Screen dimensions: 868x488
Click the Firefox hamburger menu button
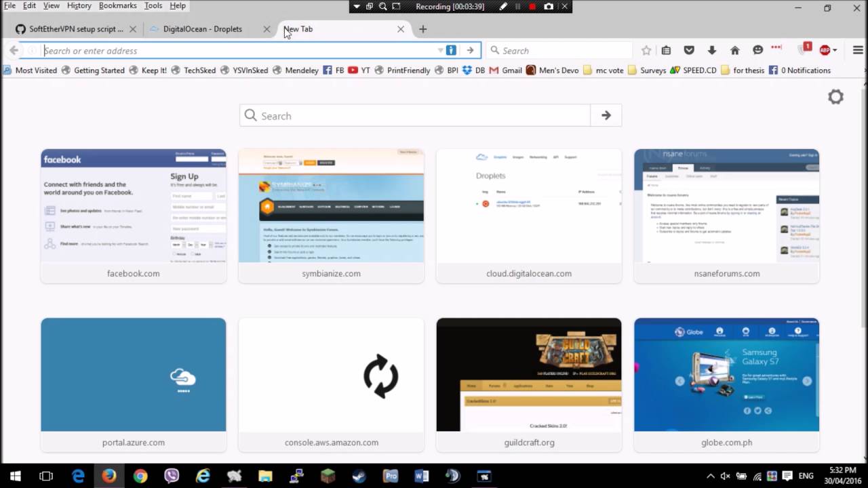point(858,50)
